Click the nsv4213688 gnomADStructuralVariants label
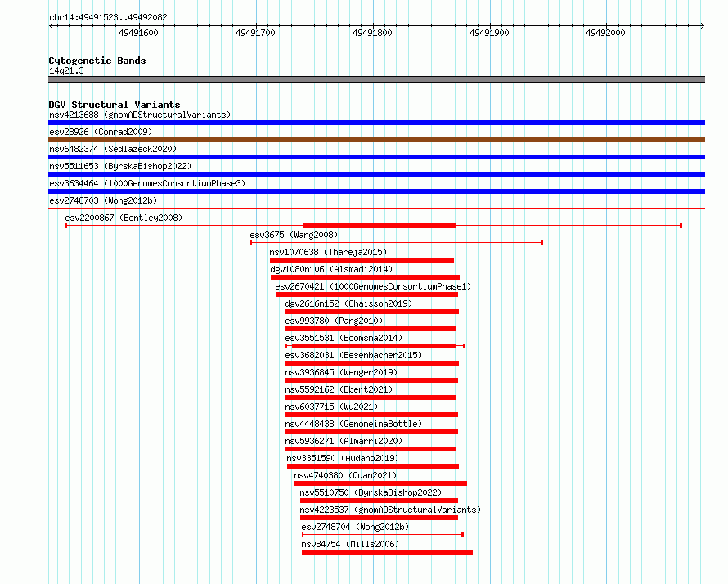 click(140, 115)
